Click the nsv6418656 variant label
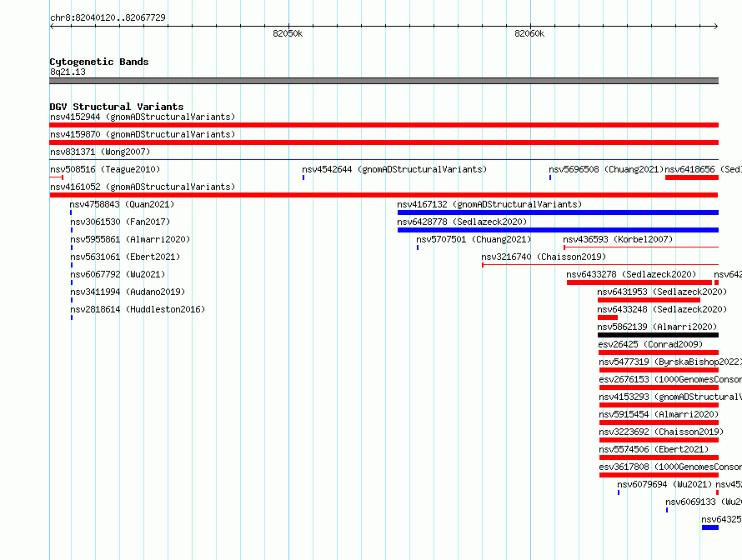The height and width of the screenshot is (560, 742). [x=703, y=169]
